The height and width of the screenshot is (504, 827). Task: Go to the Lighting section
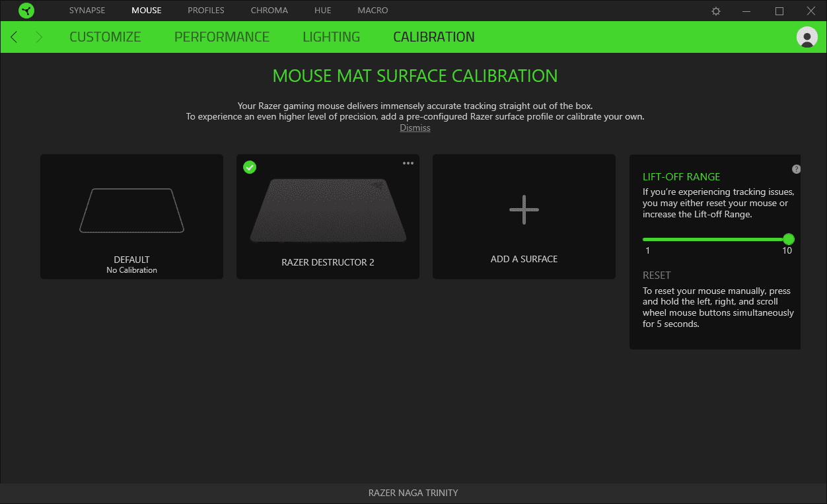coord(332,37)
